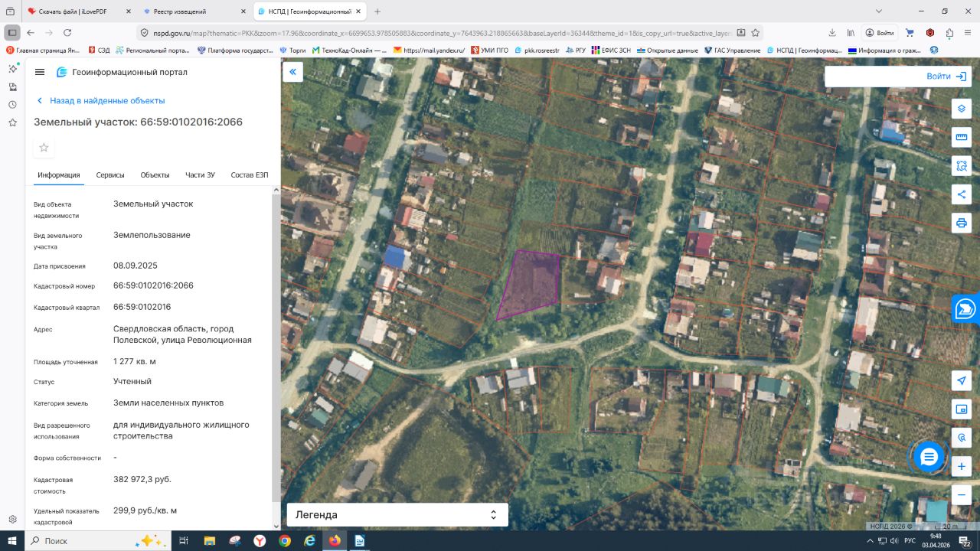Open Yandex Browser from the taskbar
Image resolution: width=980 pixels, height=551 pixels.
pos(260,541)
